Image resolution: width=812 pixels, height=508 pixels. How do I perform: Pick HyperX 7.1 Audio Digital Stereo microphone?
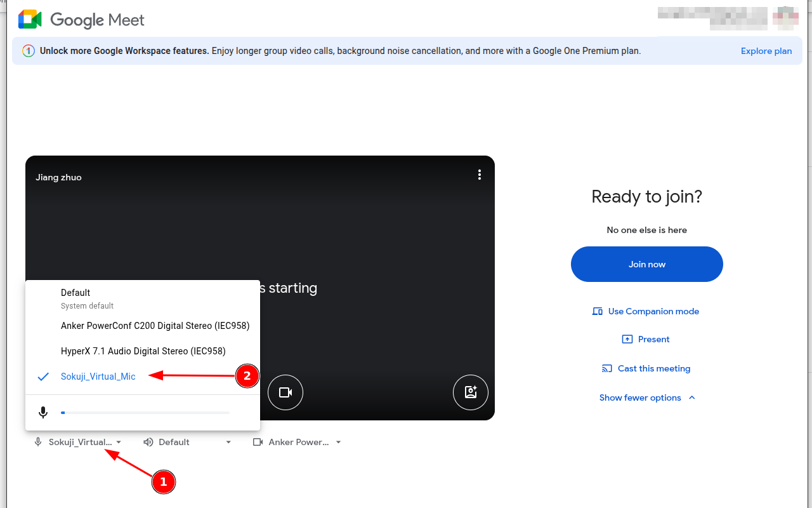coord(143,351)
